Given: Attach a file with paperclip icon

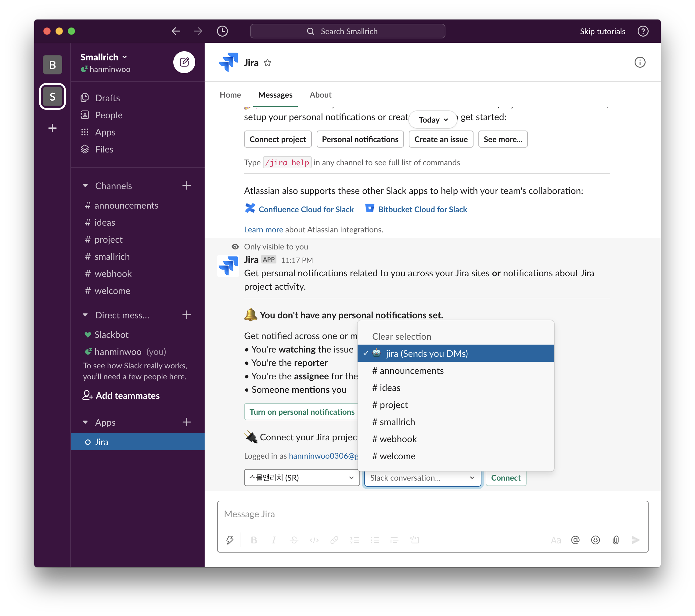Looking at the screenshot, I should click(615, 540).
